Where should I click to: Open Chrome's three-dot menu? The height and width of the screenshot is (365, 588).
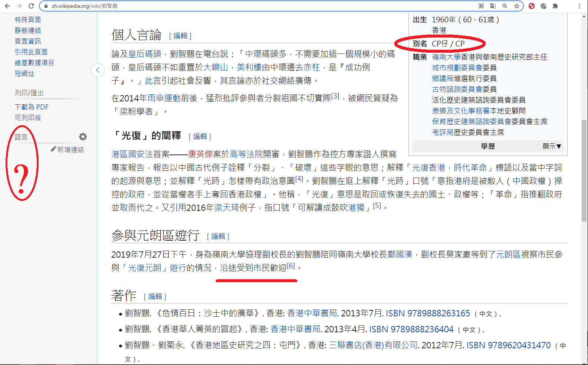click(x=579, y=6)
